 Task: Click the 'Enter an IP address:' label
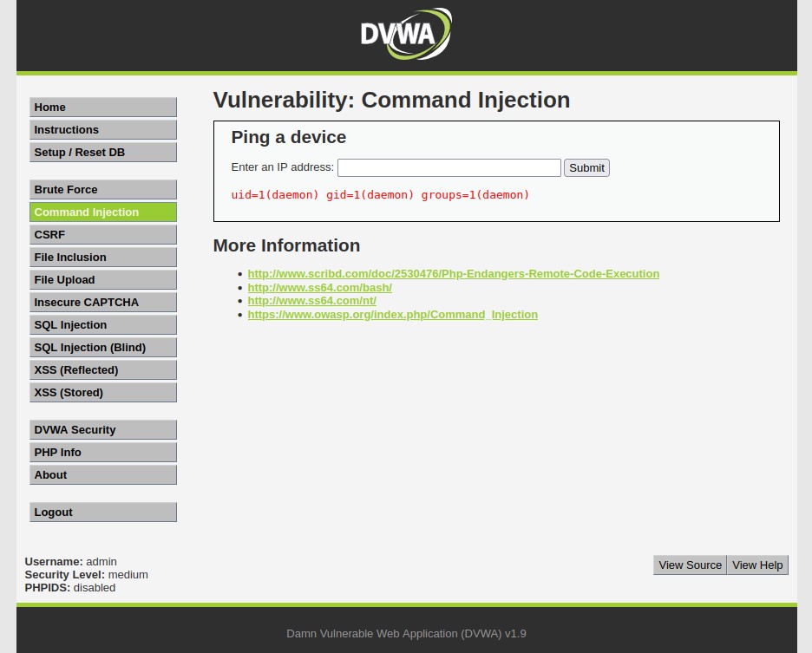pos(282,167)
